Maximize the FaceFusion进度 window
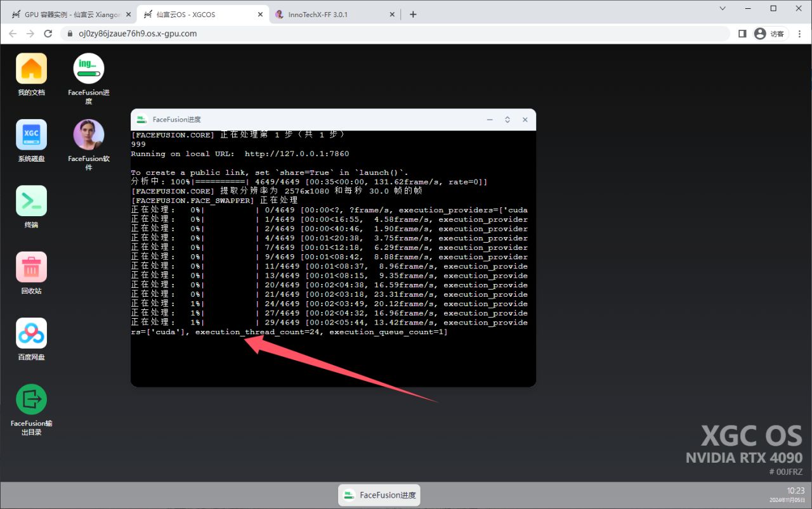The width and height of the screenshot is (812, 509). tap(507, 119)
